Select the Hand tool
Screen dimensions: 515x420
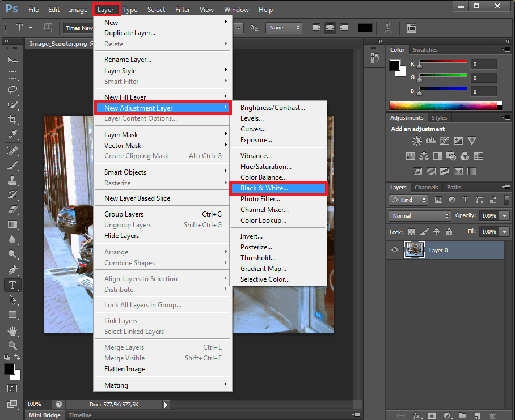(12, 331)
